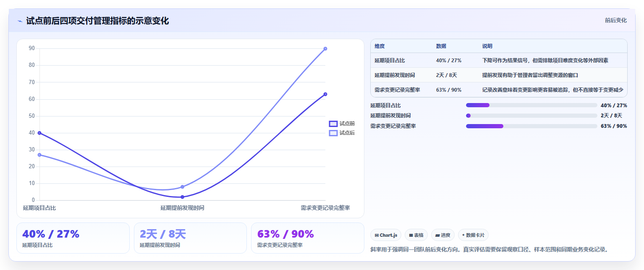
Task: Click the 延期项目占比 progress bar
Action: coord(531,105)
